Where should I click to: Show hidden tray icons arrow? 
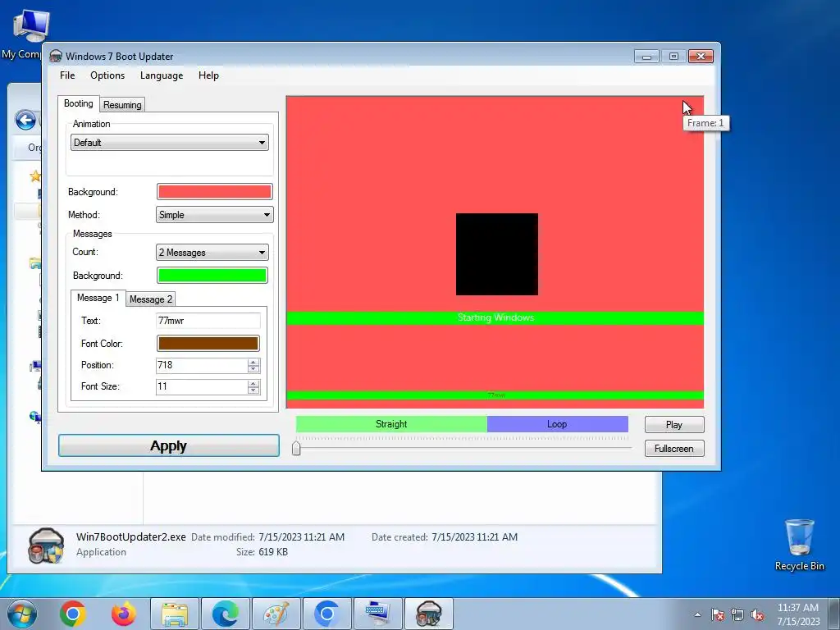click(x=697, y=614)
